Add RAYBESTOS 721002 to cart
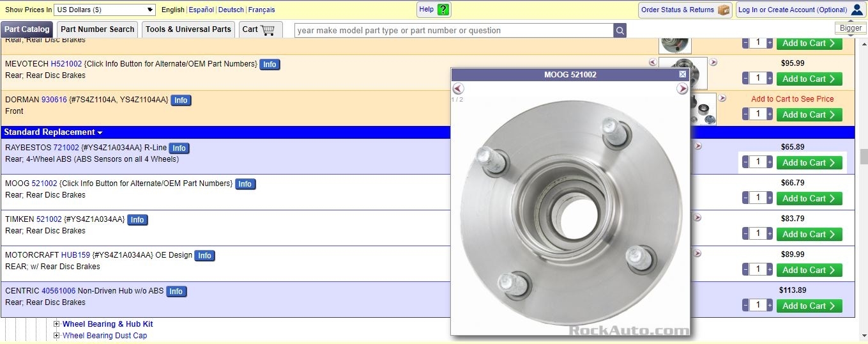The width and height of the screenshot is (868, 344). pyautogui.click(x=809, y=162)
